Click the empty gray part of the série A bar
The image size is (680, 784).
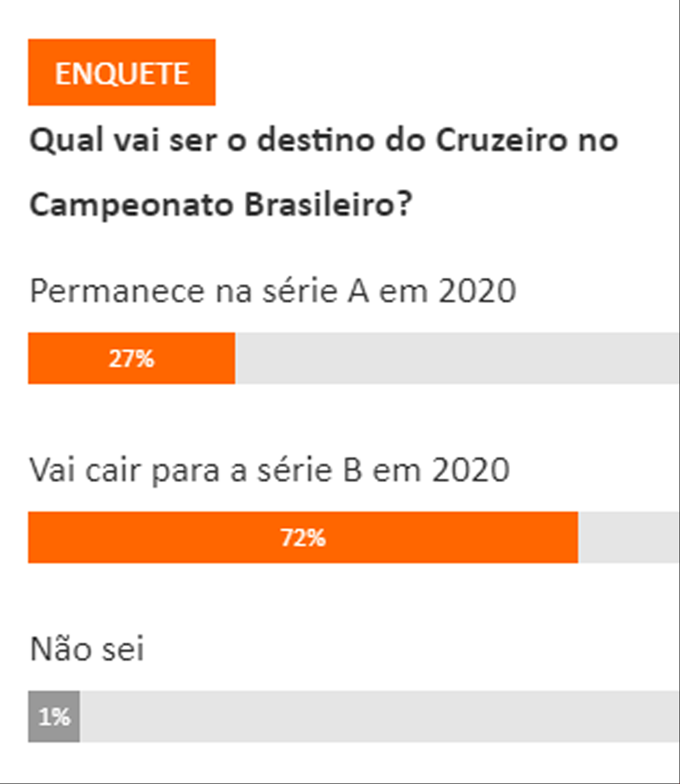(x=457, y=358)
